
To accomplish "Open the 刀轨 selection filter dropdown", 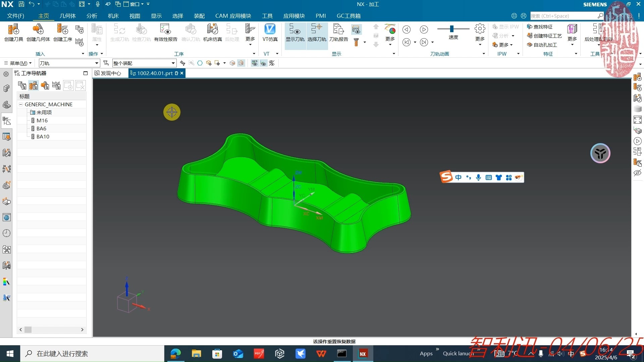I will point(97,63).
